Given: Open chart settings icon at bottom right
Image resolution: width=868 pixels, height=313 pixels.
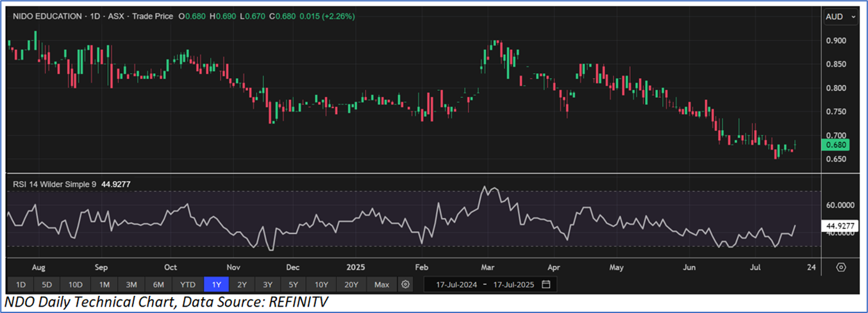Looking at the screenshot, I should [x=841, y=267].
